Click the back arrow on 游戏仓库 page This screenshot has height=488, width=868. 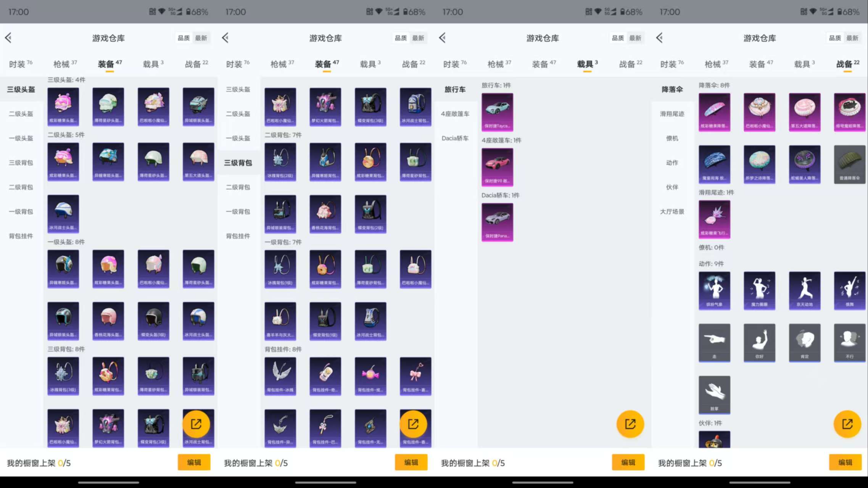coord(8,38)
